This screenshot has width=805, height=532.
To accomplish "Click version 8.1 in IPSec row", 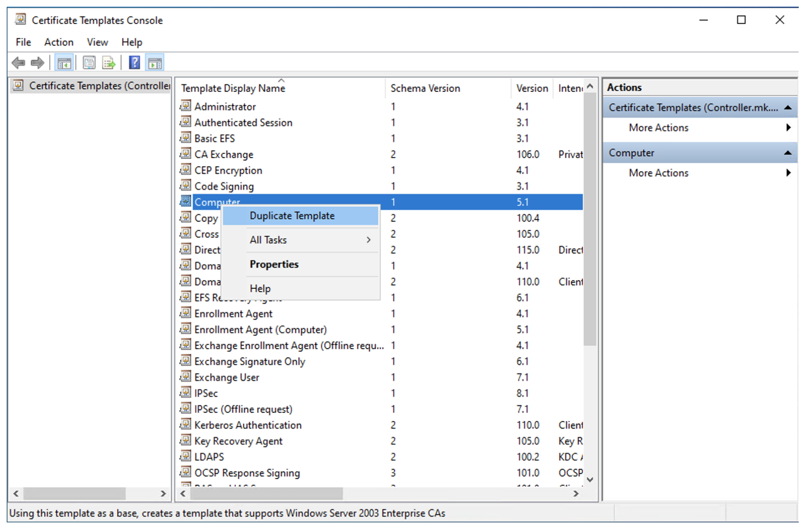I will [522, 393].
